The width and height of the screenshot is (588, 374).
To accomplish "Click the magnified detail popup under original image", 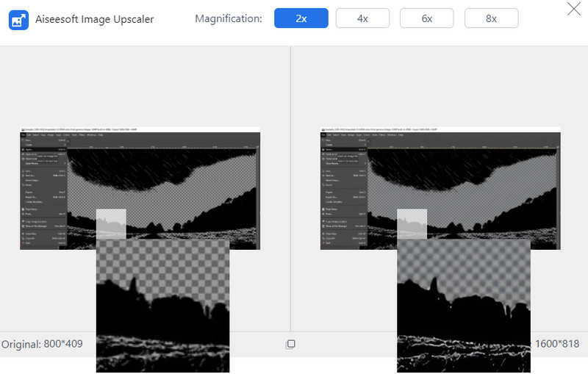I will [x=162, y=305].
